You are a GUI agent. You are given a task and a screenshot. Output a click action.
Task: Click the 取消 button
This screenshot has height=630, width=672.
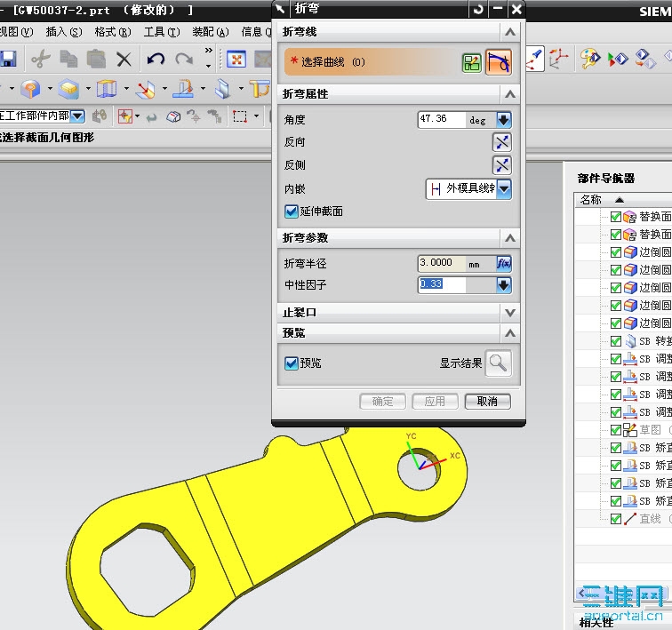(487, 402)
